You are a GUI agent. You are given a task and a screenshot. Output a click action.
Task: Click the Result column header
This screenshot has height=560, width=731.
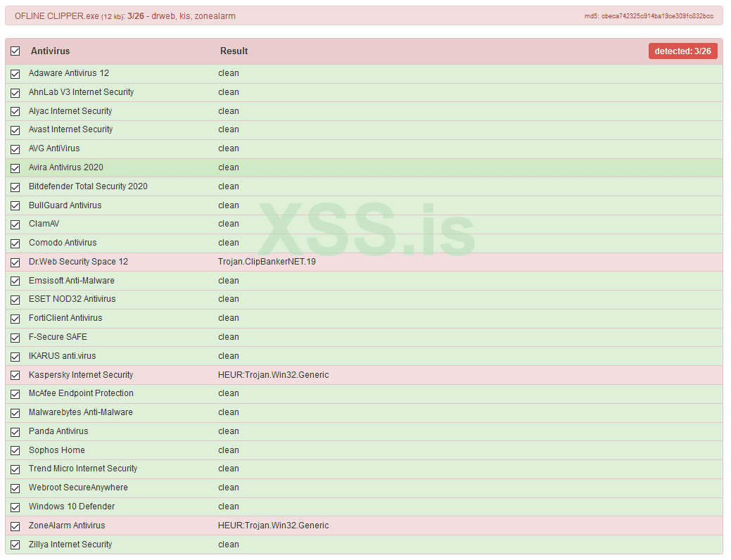pos(234,51)
